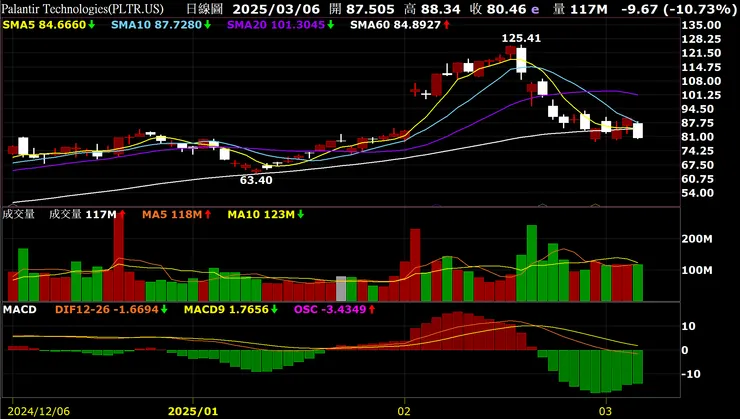Click the date 2025/03/06 in header
The height and width of the screenshot is (419, 740).
[x=276, y=9]
